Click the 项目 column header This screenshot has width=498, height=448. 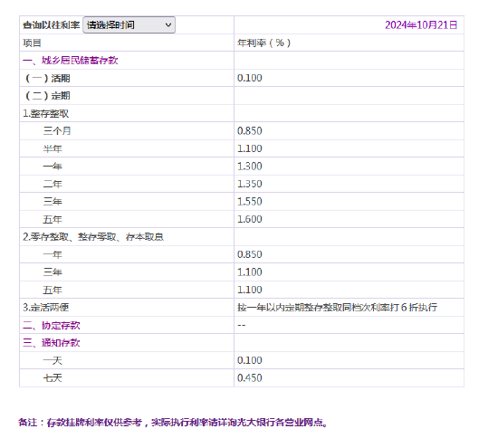[32, 43]
